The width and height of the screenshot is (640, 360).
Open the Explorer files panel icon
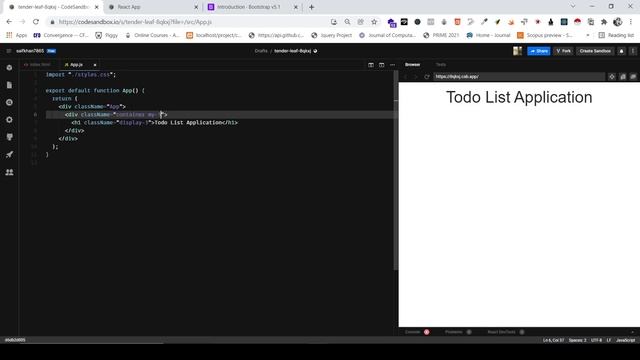click(9, 85)
